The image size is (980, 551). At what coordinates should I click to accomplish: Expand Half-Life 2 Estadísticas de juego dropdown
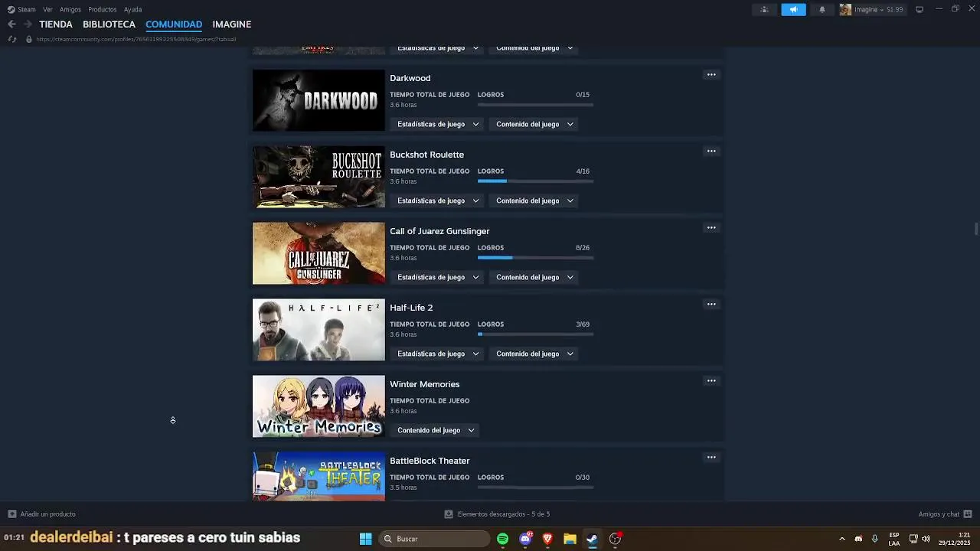tap(438, 354)
